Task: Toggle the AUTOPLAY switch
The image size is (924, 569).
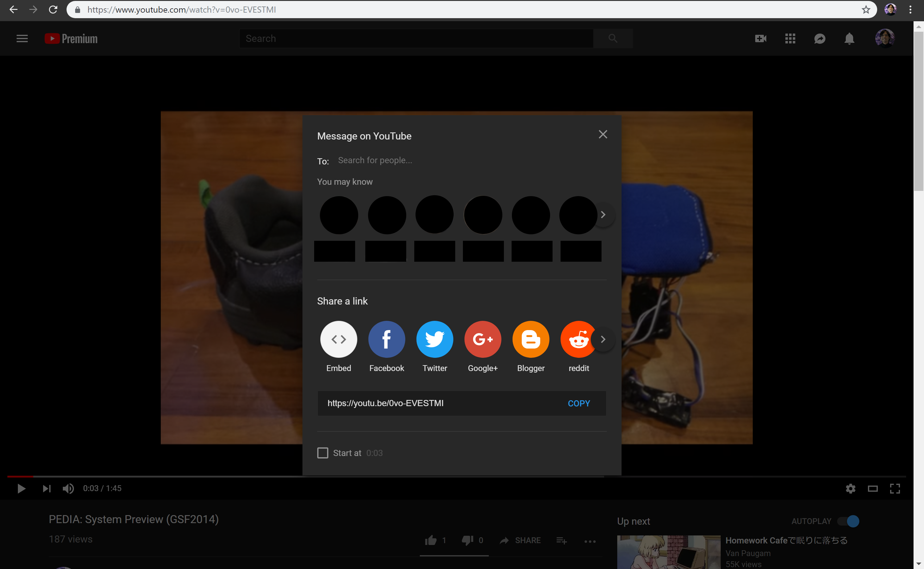Action: pos(848,521)
